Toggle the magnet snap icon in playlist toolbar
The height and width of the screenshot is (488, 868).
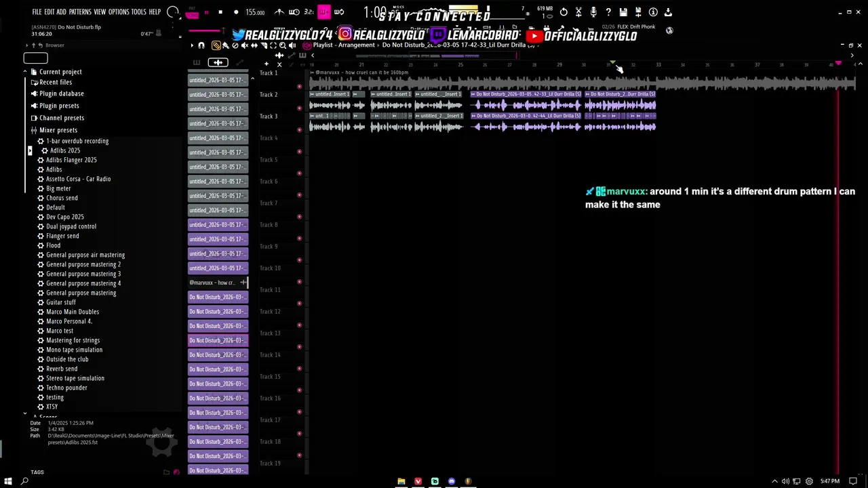(x=201, y=45)
